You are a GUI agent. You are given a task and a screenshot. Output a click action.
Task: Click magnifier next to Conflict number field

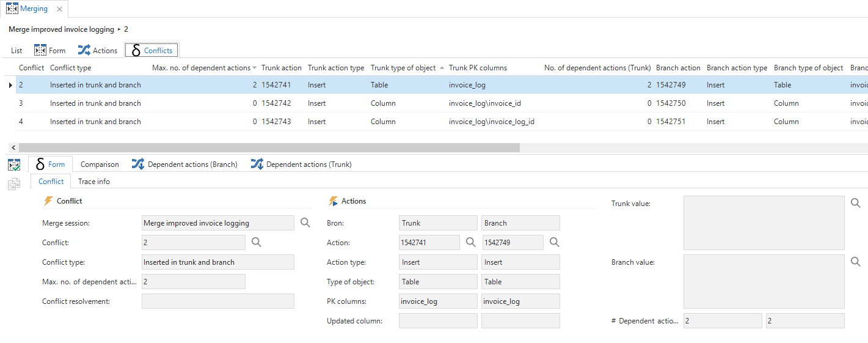pos(257,243)
